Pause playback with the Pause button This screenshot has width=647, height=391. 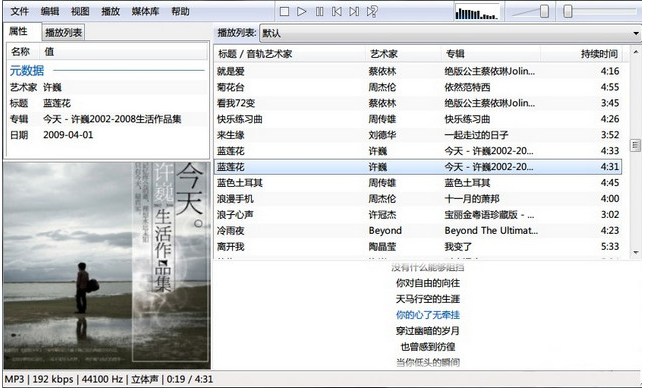pos(319,12)
